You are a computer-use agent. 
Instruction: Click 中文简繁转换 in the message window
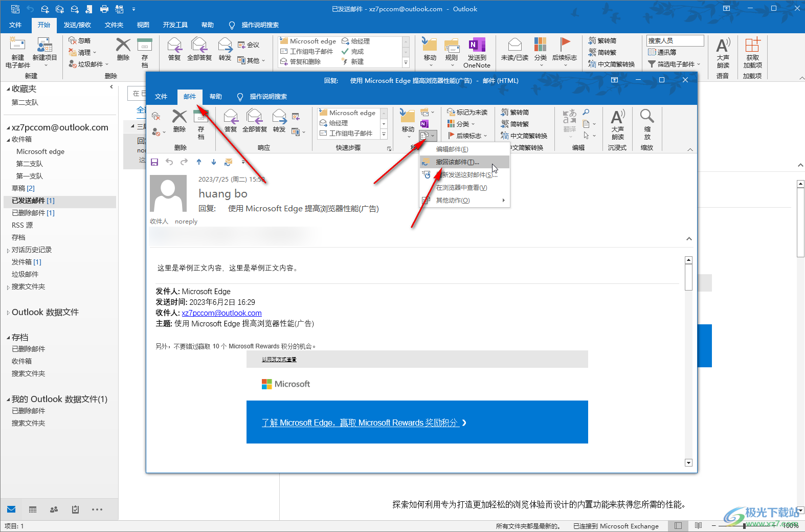click(524, 136)
